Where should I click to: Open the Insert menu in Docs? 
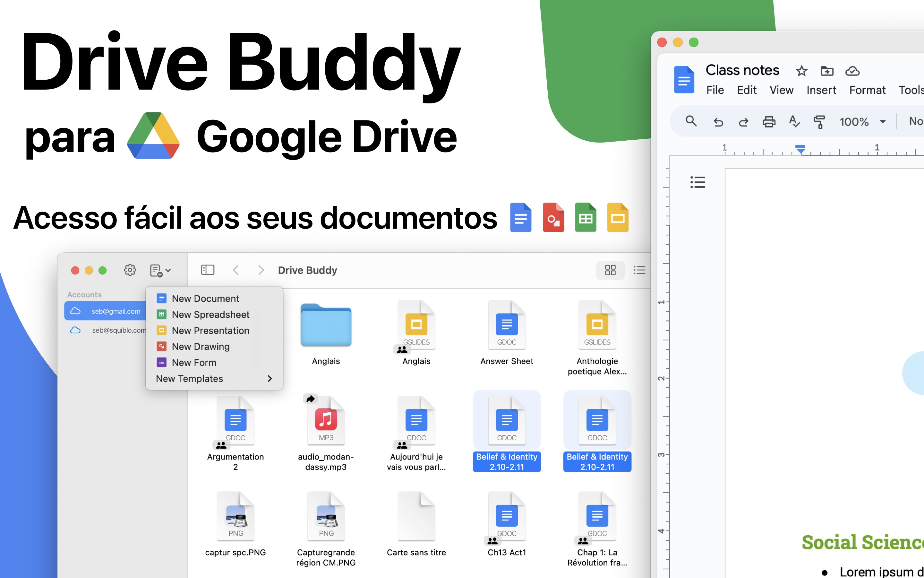pyautogui.click(x=821, y=90)
